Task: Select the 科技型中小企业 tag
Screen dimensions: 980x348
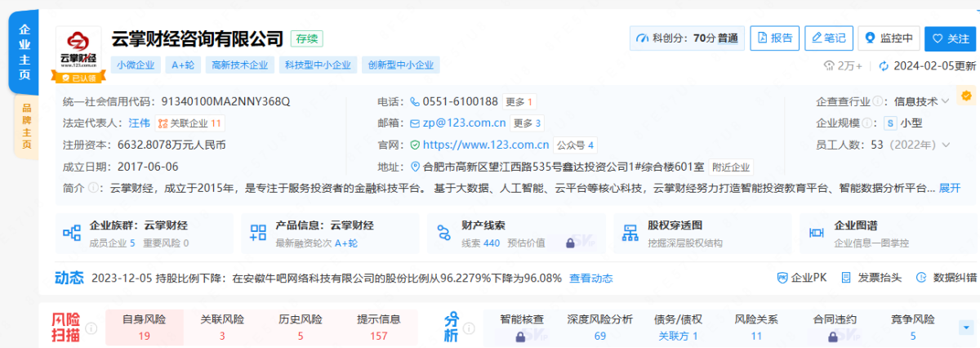Action: [317, 65]
